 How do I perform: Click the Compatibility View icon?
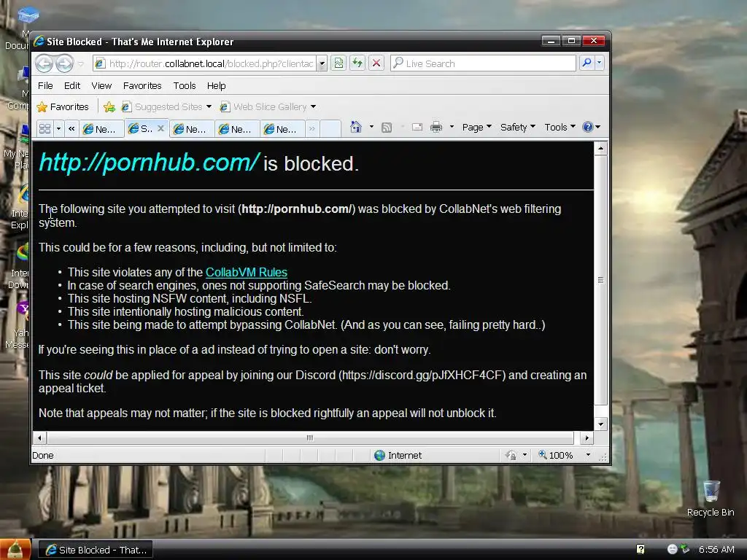[x=338, y=63]
